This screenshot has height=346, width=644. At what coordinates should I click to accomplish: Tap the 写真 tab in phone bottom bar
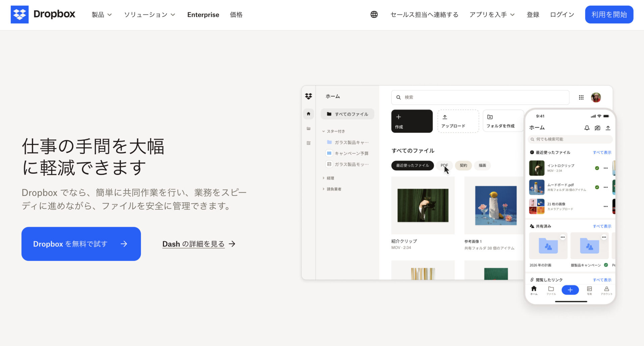[589, 290]
